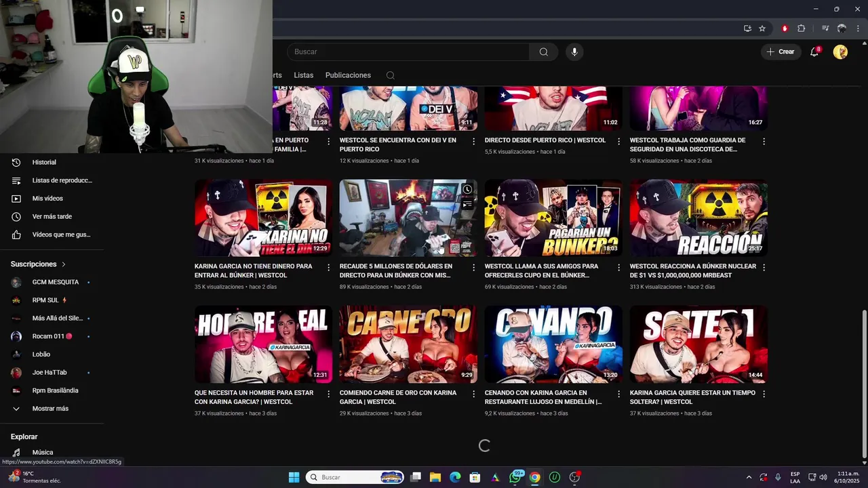
Task: Open the Listas tab
Action: point(304,75)
